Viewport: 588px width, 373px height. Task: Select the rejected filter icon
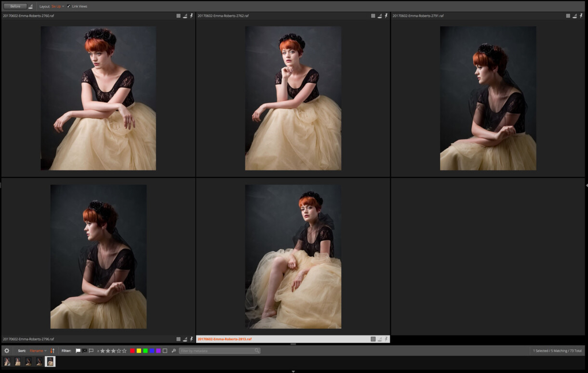[x=84, y=350]
